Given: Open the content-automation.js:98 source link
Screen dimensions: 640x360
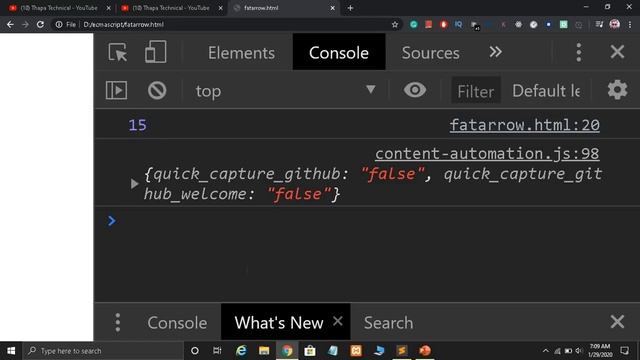Looking at the screenshot, I should [487, 154].
